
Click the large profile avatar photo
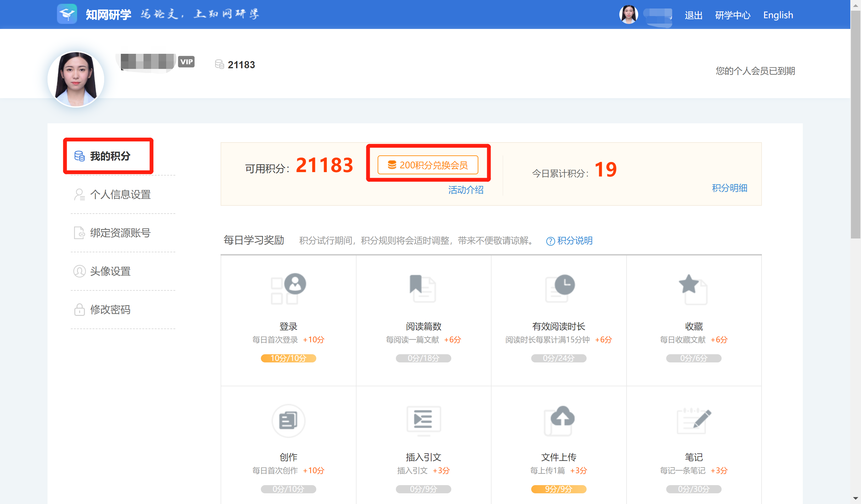click(76, 79)
